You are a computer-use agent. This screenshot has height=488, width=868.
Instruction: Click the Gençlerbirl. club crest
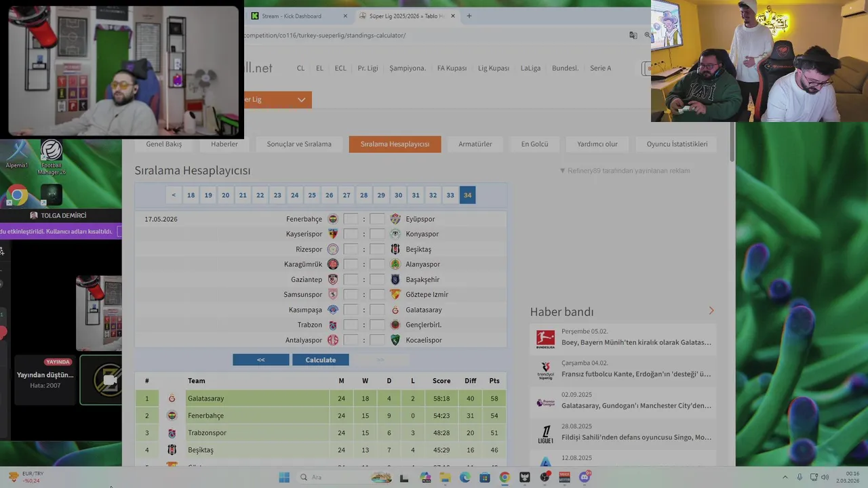[395, 325]
